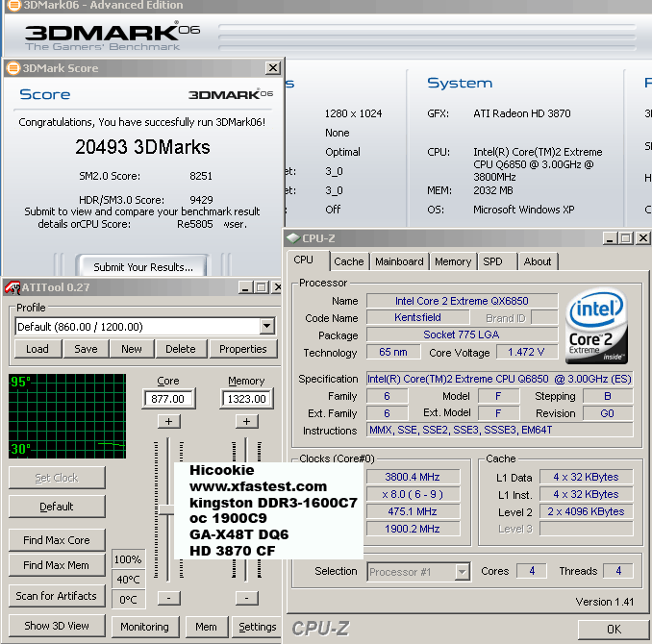Image resolution: width=652 pixels, height=644 pixels.
Task: Click the Load profile button
Action: (x=38, y=349)
